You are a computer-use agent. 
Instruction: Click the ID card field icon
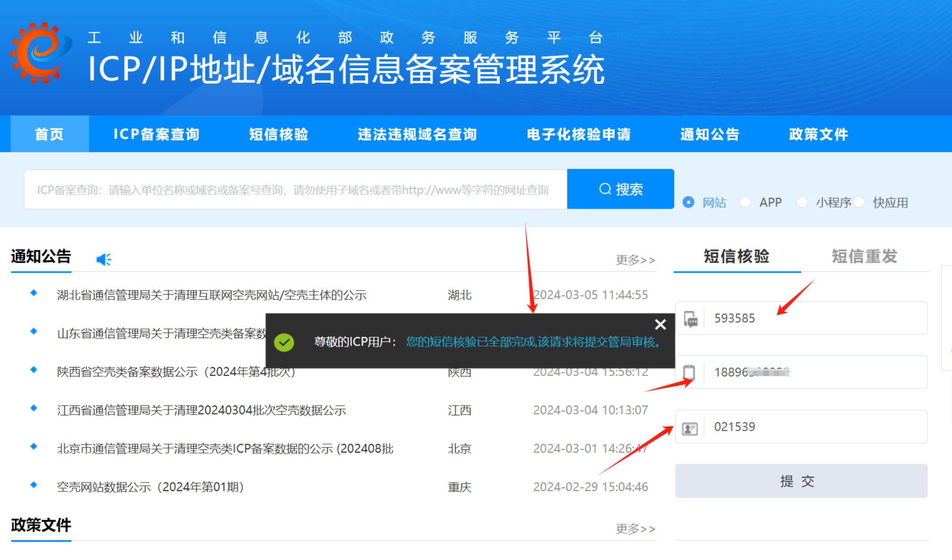(x=690, y=428)
